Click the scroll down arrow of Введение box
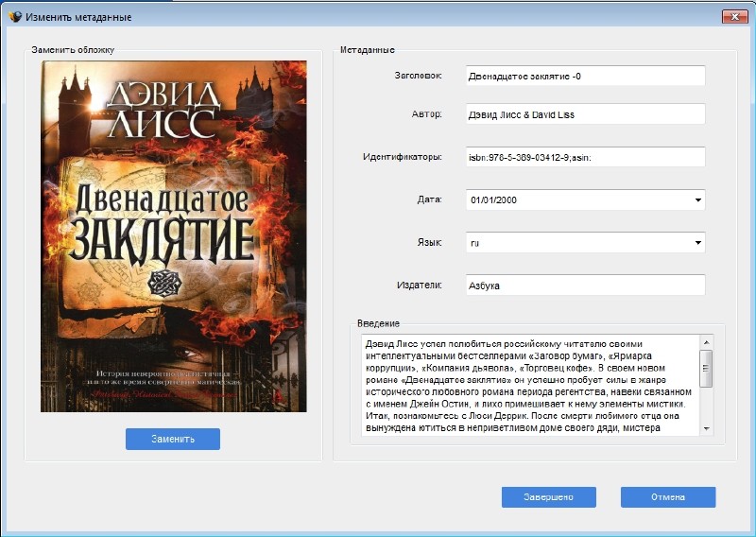Image resolution: width=756 pixels, height=537 pixels. [706, 428]
